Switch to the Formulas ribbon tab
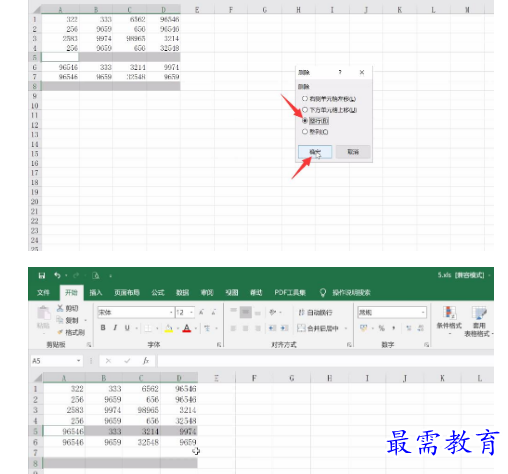This screenshot has width=508, height=474. [158, 292]
